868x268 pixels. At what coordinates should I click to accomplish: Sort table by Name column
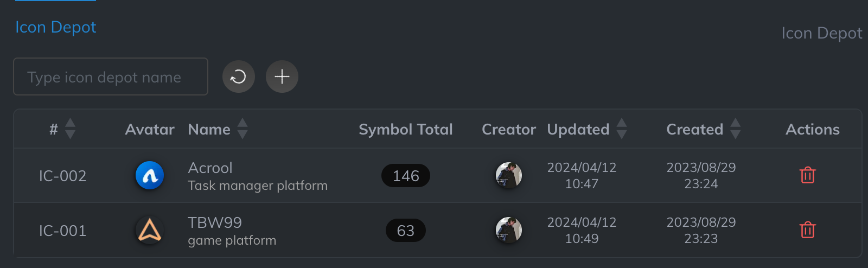point(242,129)
